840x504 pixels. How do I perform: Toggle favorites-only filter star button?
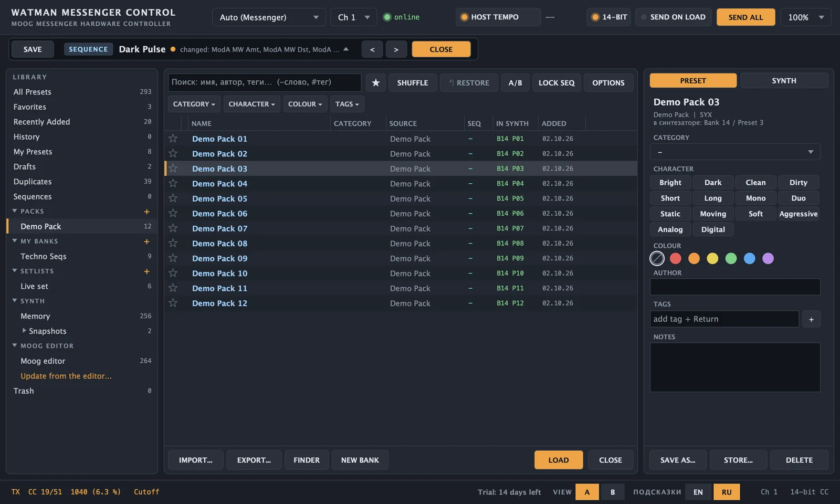pos(376,82)
